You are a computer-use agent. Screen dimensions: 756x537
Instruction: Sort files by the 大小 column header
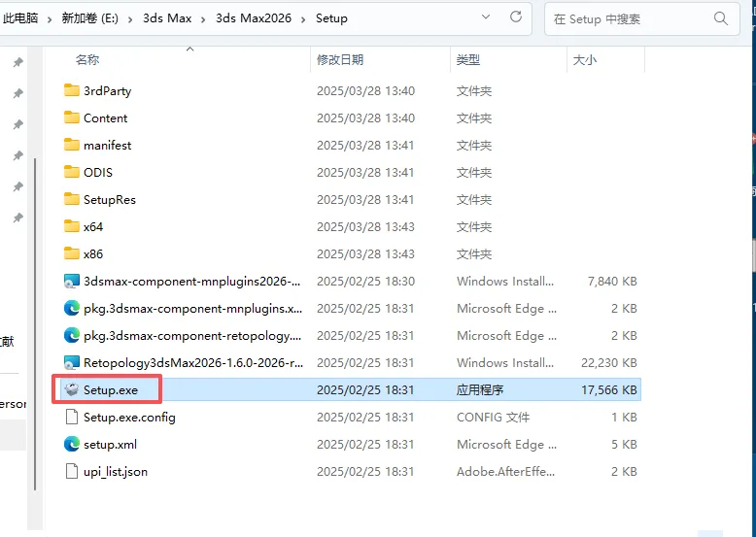pyautogui.click(x=584, y=59)
